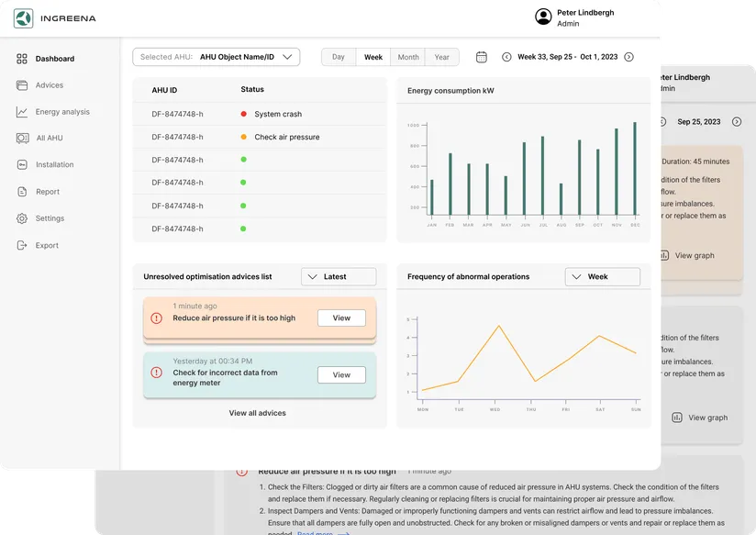The height and width of the screenshot is (535, 756).
Task: Click the Ingreena logo icon
Action: coord(23,18)
